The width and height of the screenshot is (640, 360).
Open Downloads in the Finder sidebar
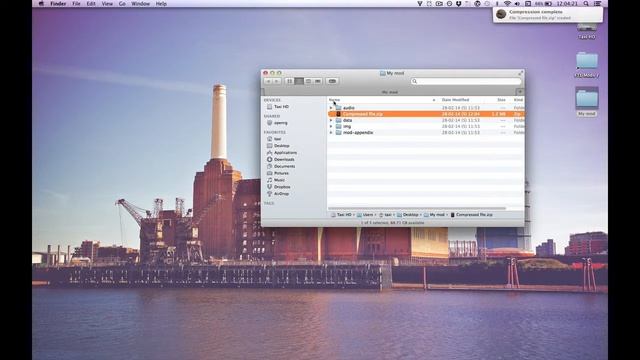click(280, 160)
